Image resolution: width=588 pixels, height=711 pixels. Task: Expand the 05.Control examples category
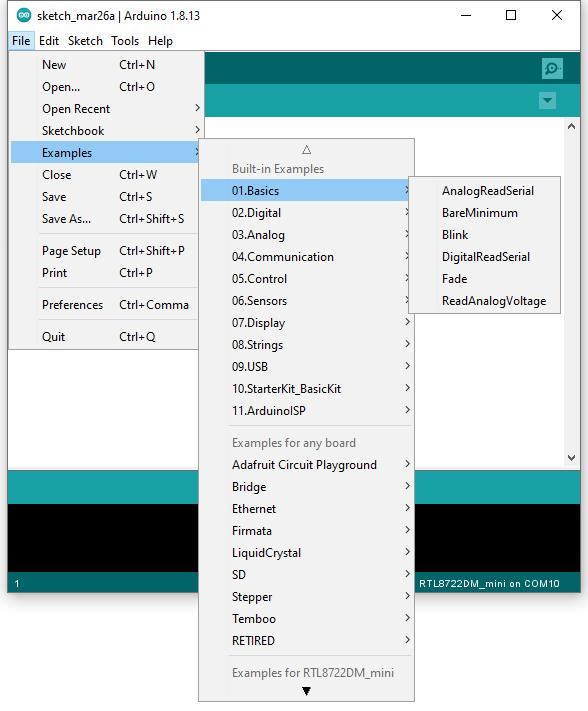(306, 278)
